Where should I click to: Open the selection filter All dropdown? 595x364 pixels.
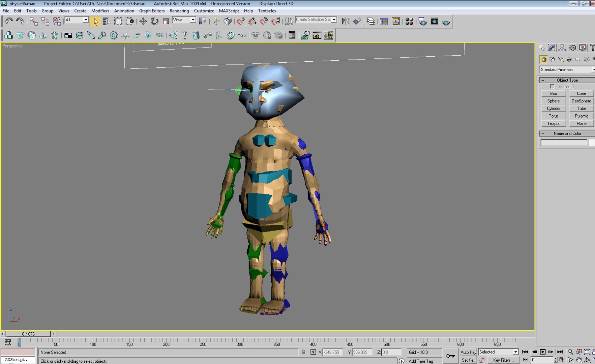77,20
